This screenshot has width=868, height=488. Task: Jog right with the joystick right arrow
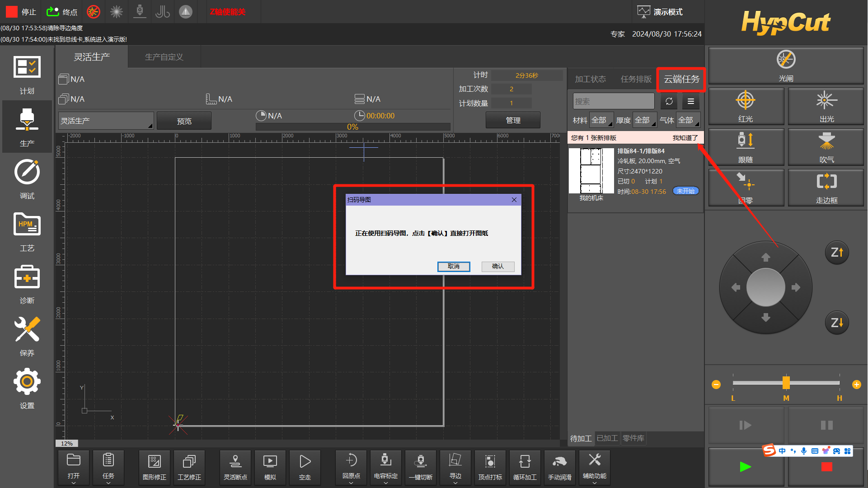coord(796,287)
